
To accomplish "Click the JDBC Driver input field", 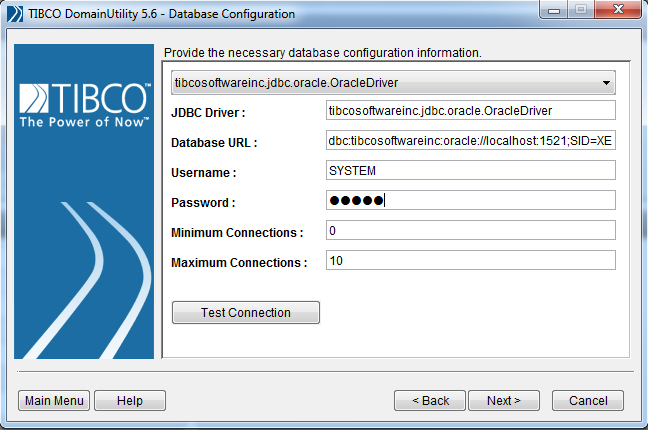I will click(x=471, y=110).
